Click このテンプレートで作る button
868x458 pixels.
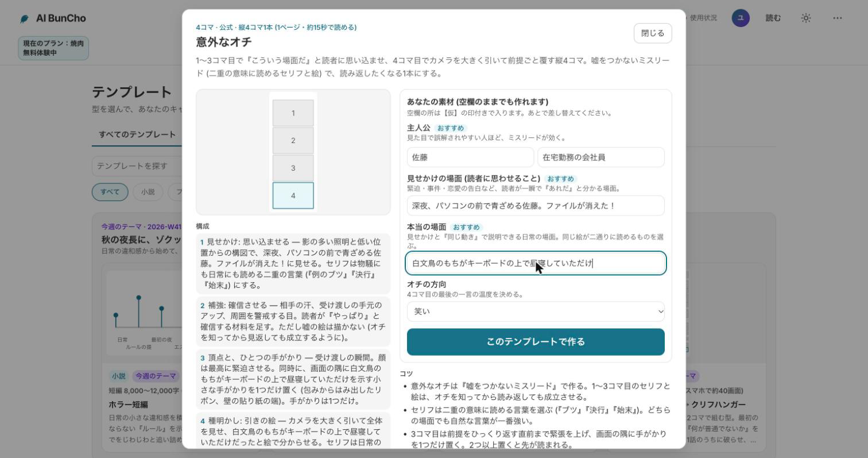536,342
